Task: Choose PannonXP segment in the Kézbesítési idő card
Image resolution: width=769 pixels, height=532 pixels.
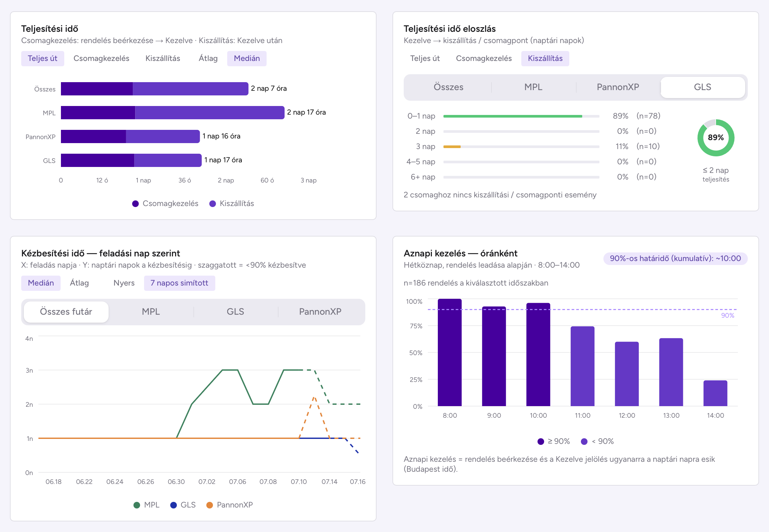Action: pos(320,312)
